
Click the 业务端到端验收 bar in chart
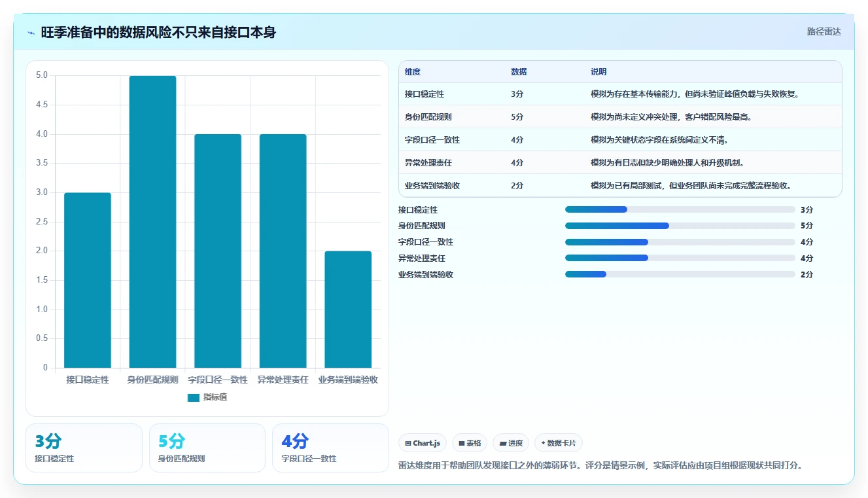tap(348, 310)
